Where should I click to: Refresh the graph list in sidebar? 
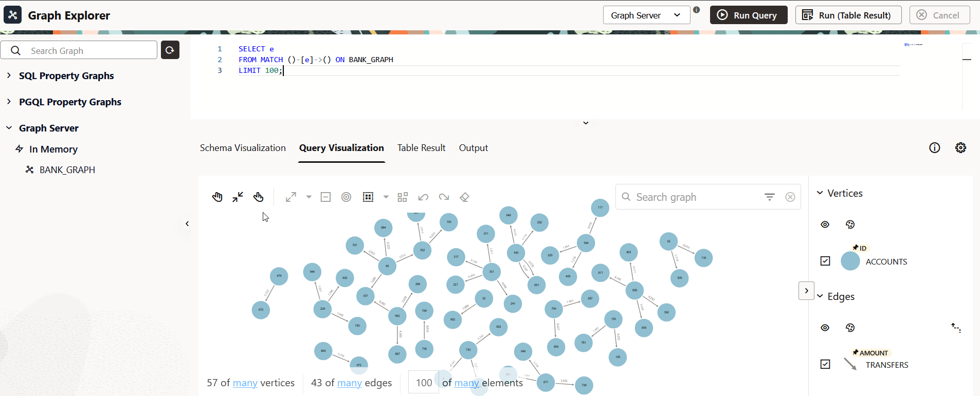170,50
